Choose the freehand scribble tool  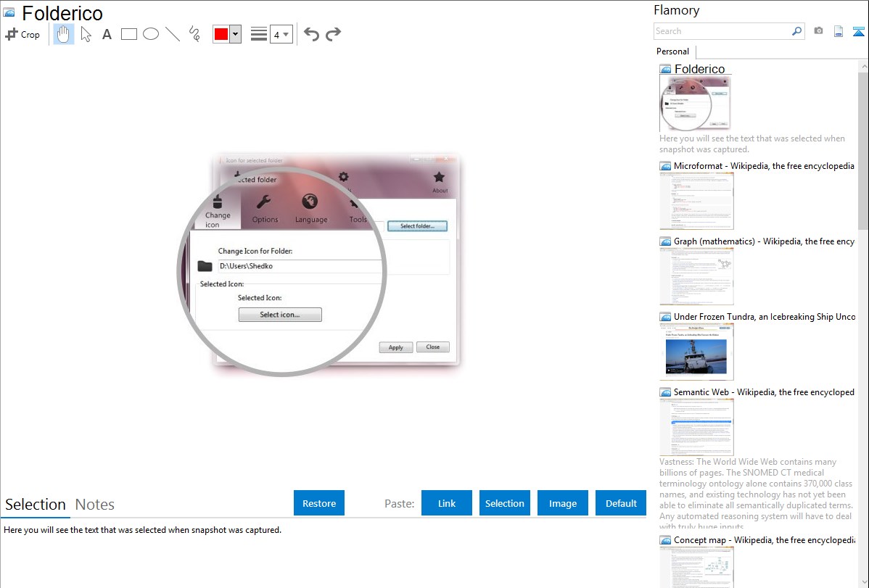[194, 34]
